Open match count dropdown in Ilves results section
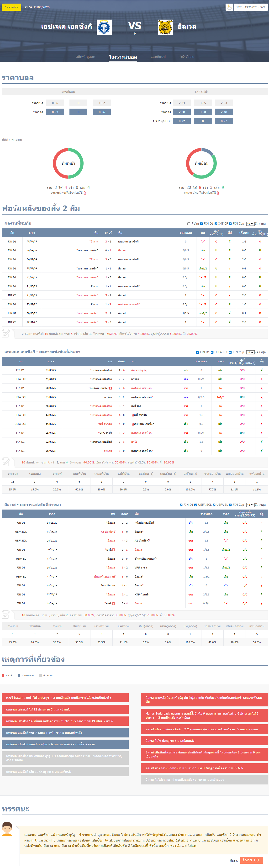The height and width of the screenshot is (868, 269). point(250,505)
